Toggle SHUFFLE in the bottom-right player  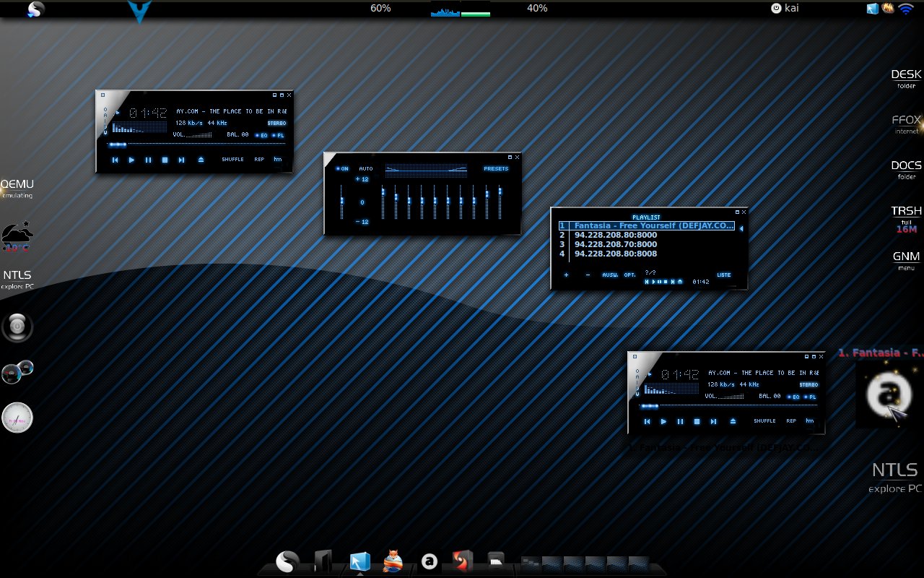(x=764, y=420)
